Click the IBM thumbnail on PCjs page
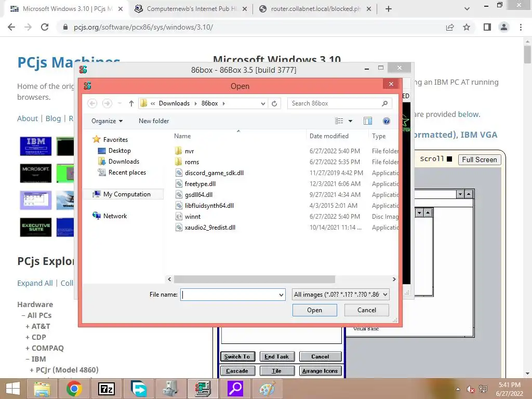This screenshot has width=532, height=399. tap(36, 146)
